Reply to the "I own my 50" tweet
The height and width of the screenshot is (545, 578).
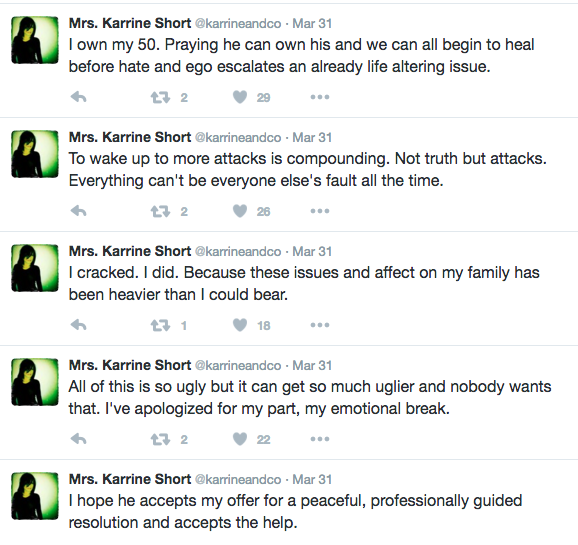tap(79, 97)
